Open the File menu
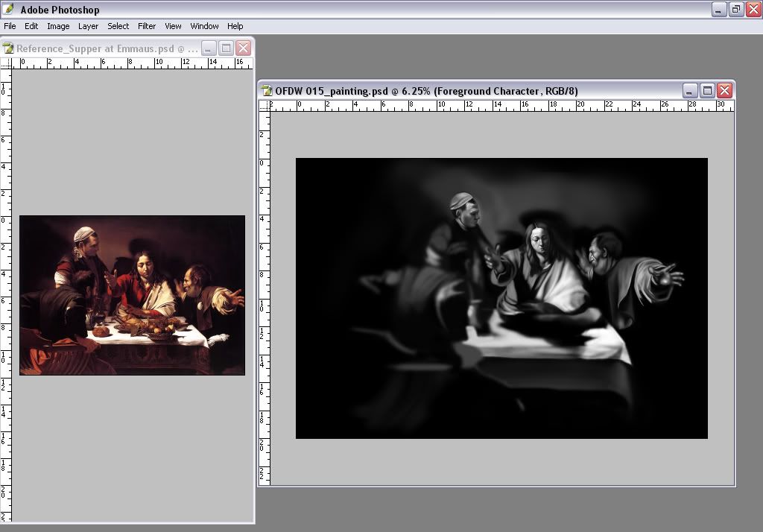 point(10,26)
